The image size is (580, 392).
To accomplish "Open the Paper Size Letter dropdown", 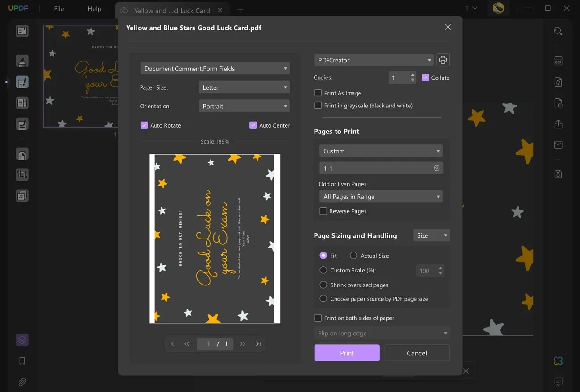I will (x=244, y=87).
